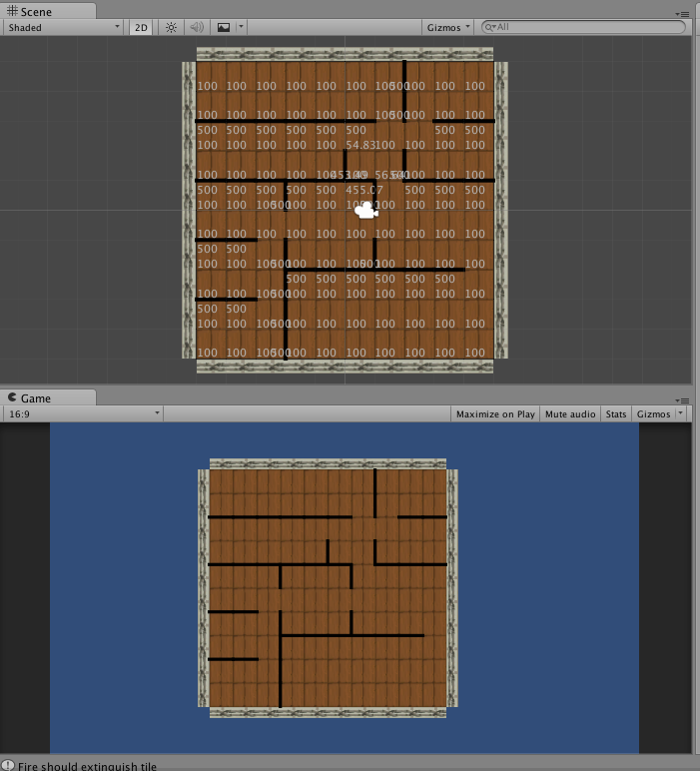This screenshot has height=771, width=700.
Task: Click the Game view Gizmos button
Action: pyautogui.click(x=654, y=413)
